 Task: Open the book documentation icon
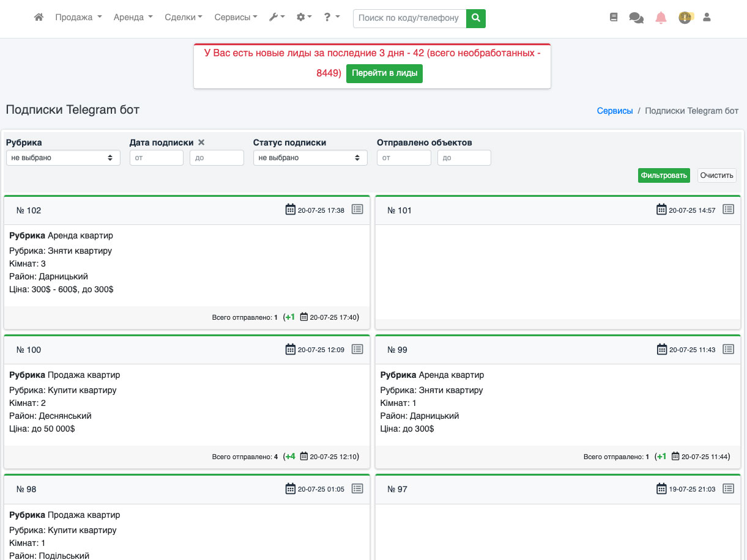pyautogui.click(x=614, y=18)
